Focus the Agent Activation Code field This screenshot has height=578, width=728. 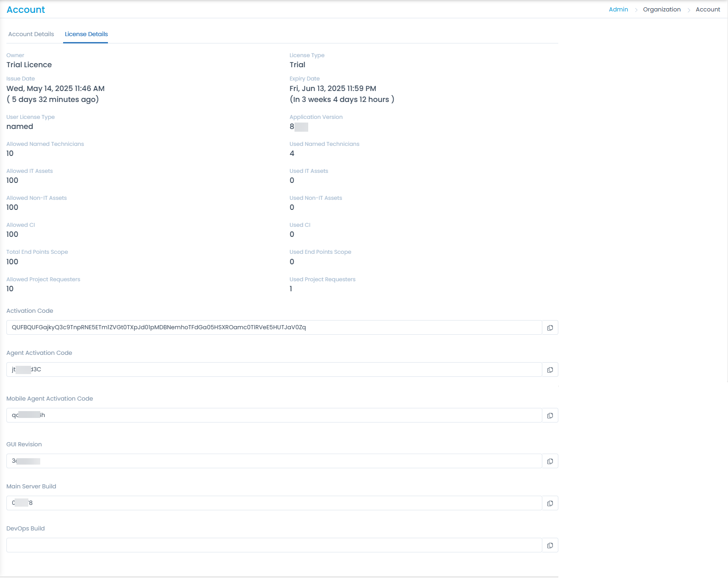(x=274, y=369)
